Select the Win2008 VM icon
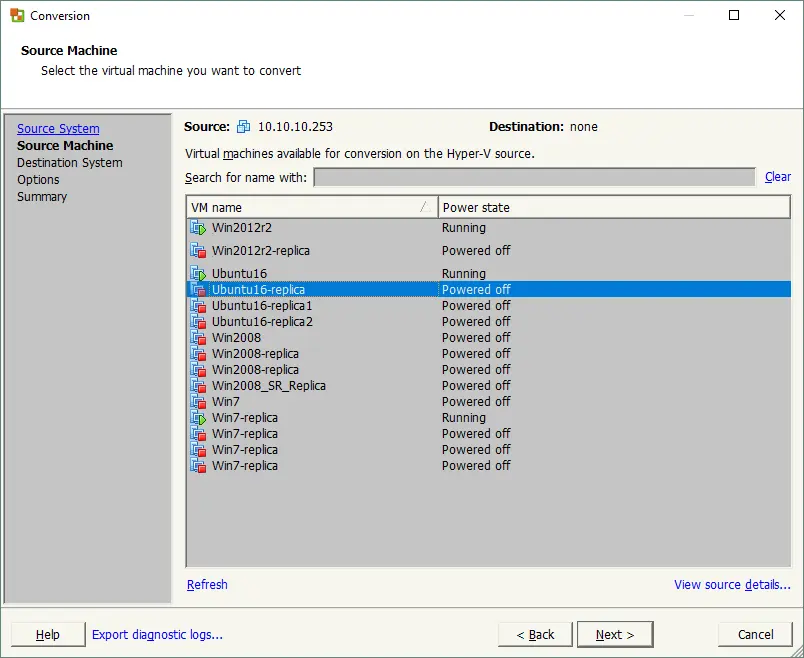804x658 pixels. 197,337
